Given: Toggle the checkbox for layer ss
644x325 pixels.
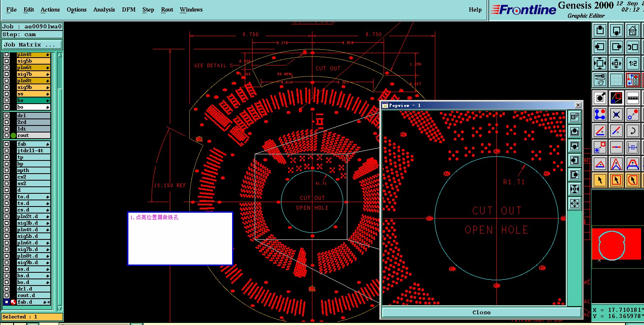Looking at the screenshot, I should pyautogui.click(x=7, y=94).
